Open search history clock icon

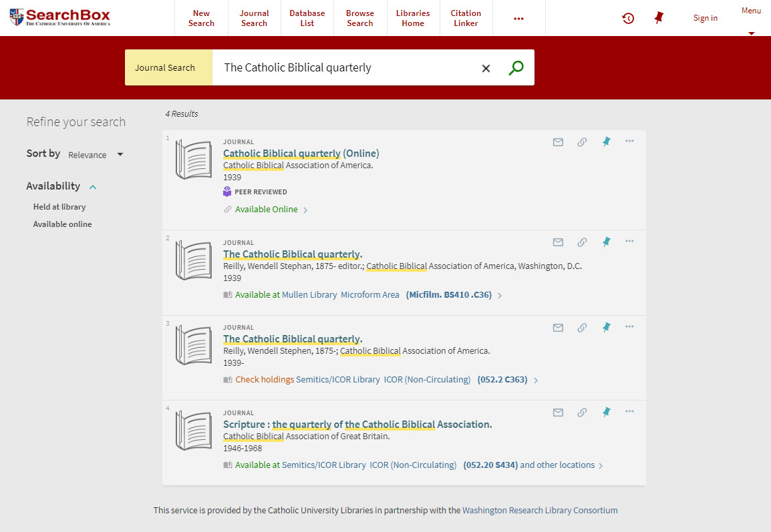[x=628, y=18]
